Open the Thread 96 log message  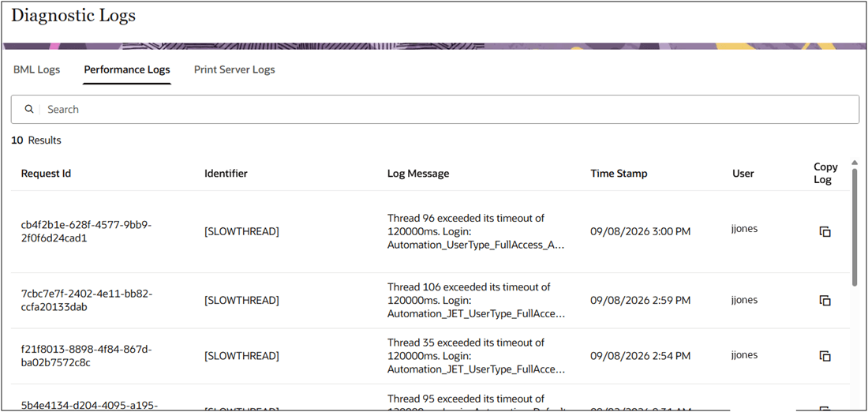(476, 232)
